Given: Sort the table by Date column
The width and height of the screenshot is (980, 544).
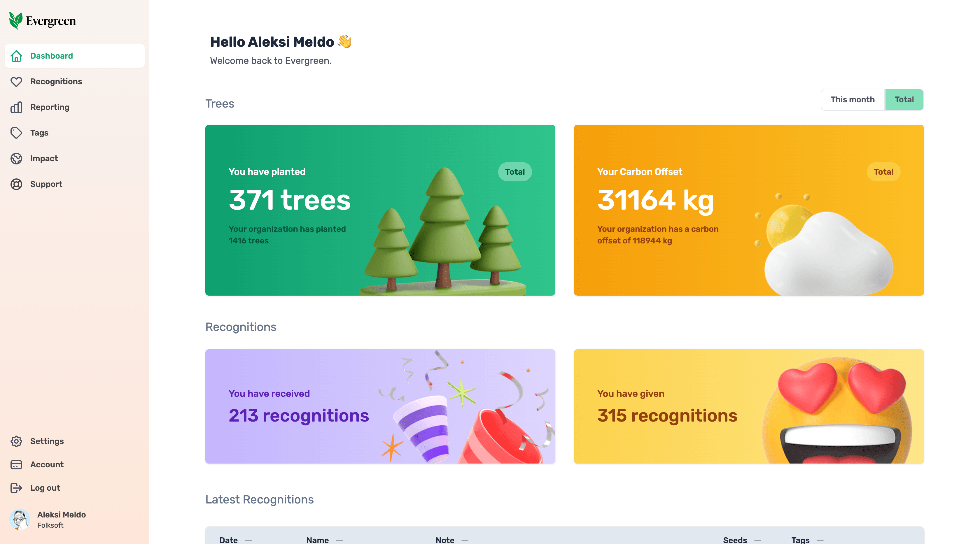Looking at the screenshot, I should point(229,540).
